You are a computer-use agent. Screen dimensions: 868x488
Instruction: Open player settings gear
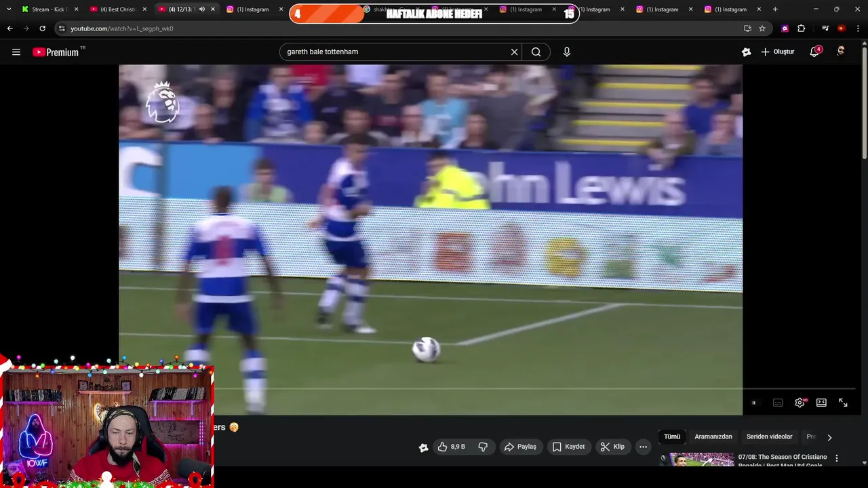800,403
